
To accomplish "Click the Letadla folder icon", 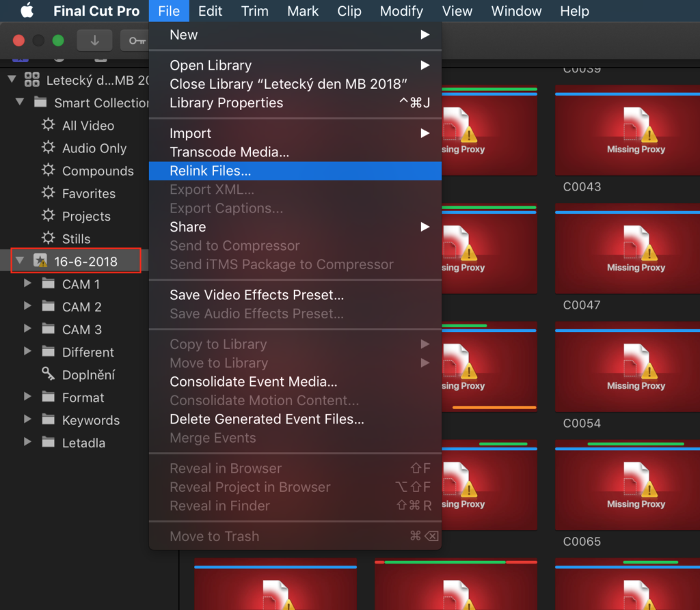I will pos(49,442).
